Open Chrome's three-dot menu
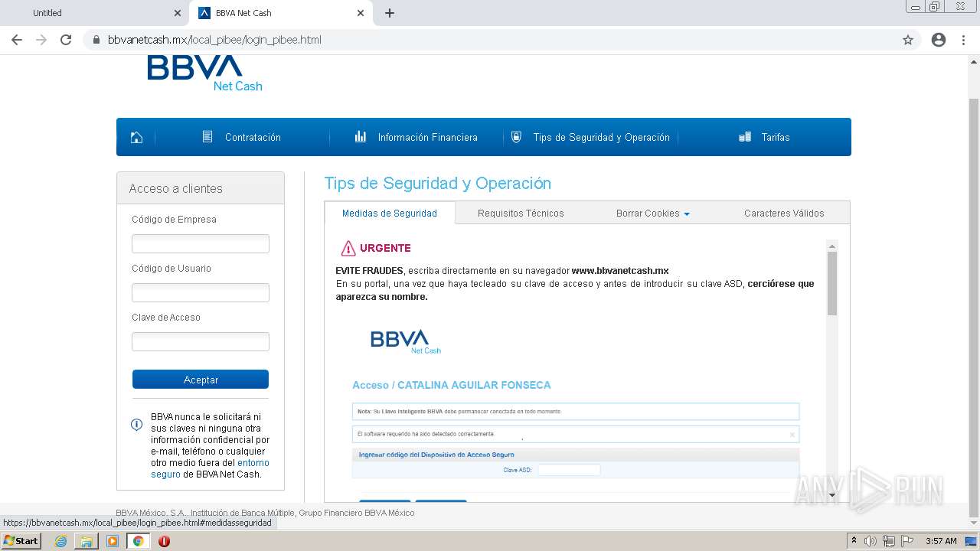The width and height of the screenshot is (980, 551). [x=963, y=40]
